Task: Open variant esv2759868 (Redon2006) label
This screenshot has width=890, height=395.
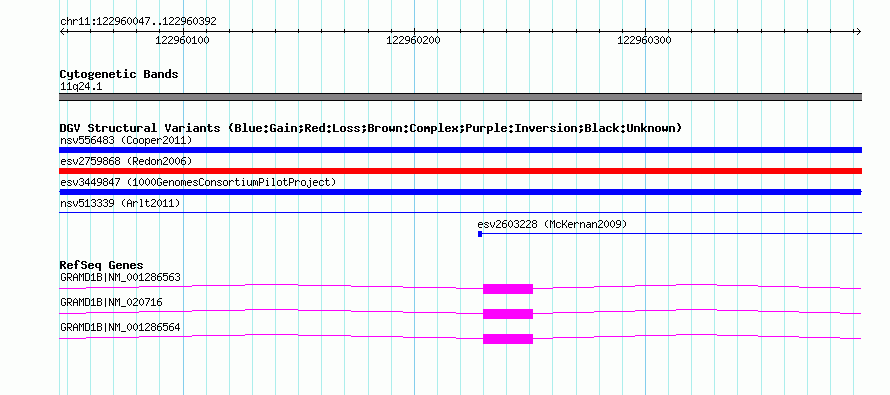Action: [x=126, y=161]
